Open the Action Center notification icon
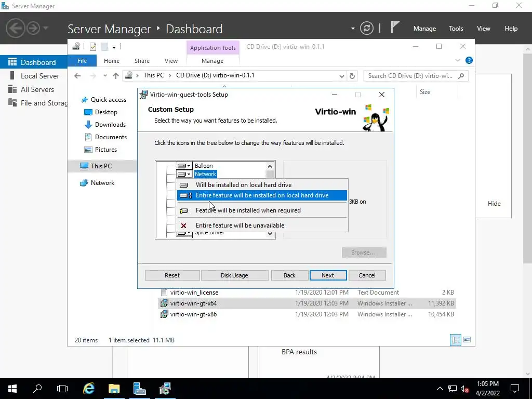 coord(515,389)
